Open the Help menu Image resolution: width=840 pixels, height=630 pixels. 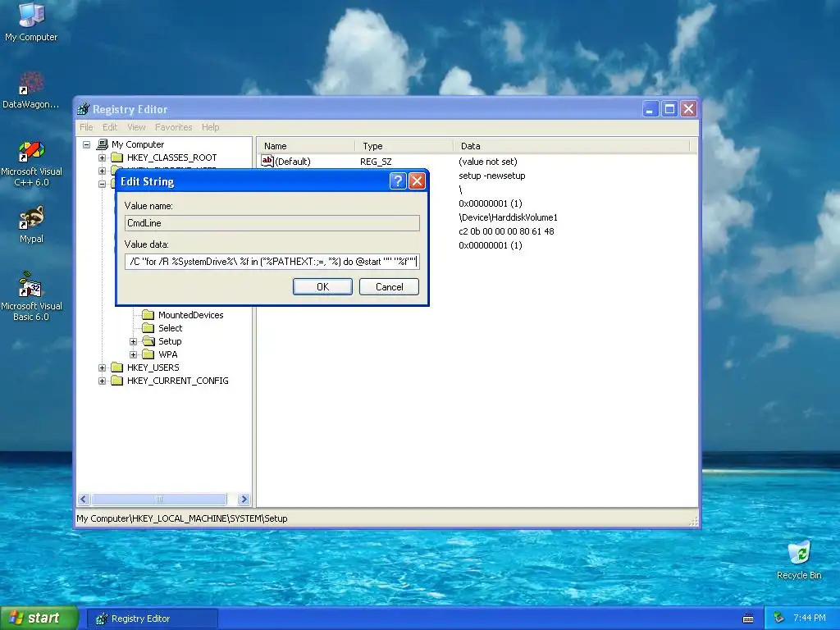[x=211, y=127]
